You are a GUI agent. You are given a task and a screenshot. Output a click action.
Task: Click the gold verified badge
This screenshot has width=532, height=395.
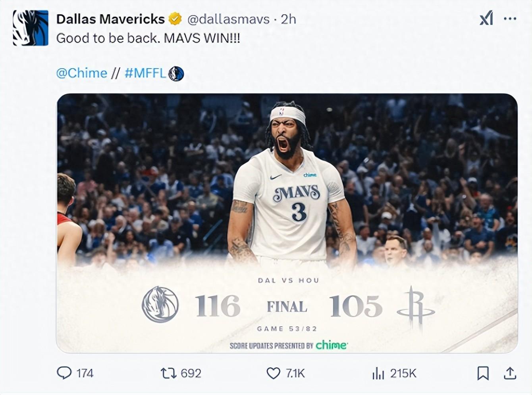(x=175, y=19)
